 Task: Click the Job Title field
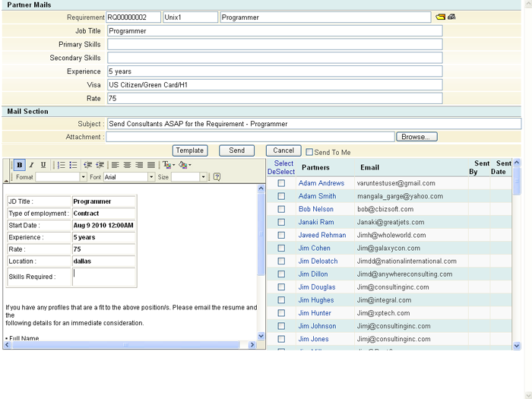(x=275, y=31)
